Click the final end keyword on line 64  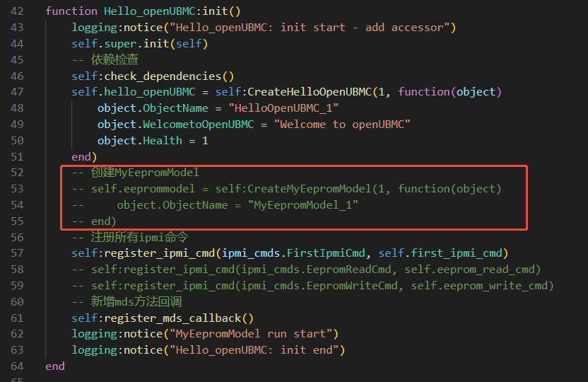click(55, 366)
